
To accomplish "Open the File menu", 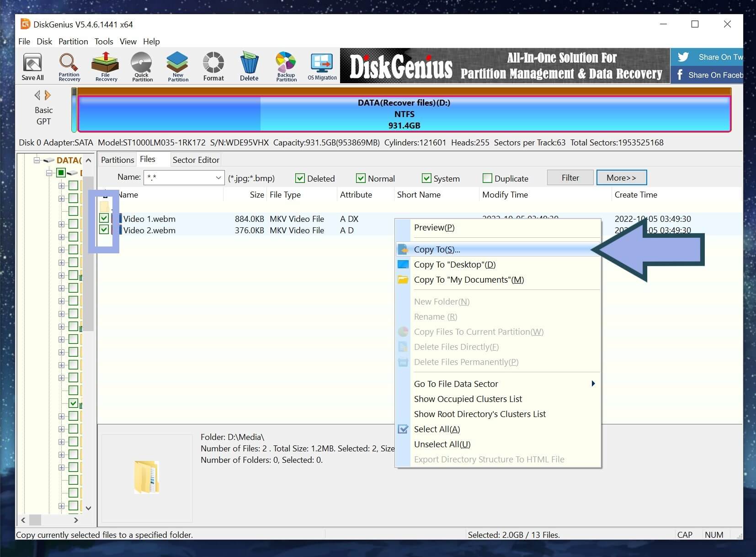I will tap(24, 42).
